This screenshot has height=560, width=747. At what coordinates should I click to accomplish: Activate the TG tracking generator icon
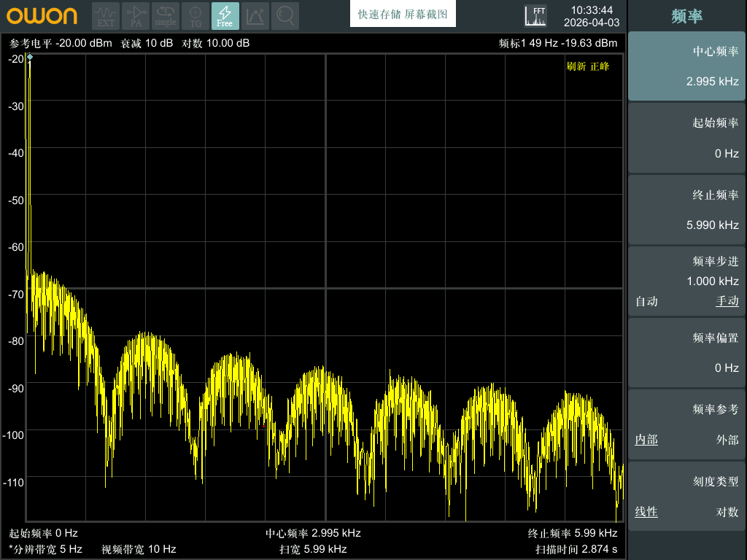(196, 16)
